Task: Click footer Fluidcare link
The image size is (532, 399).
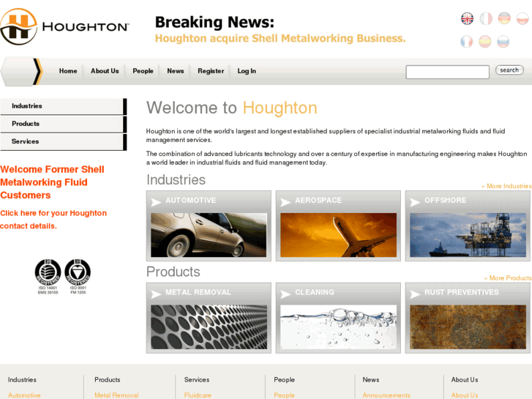Action: pyautogui.click(x=198, y=395)
